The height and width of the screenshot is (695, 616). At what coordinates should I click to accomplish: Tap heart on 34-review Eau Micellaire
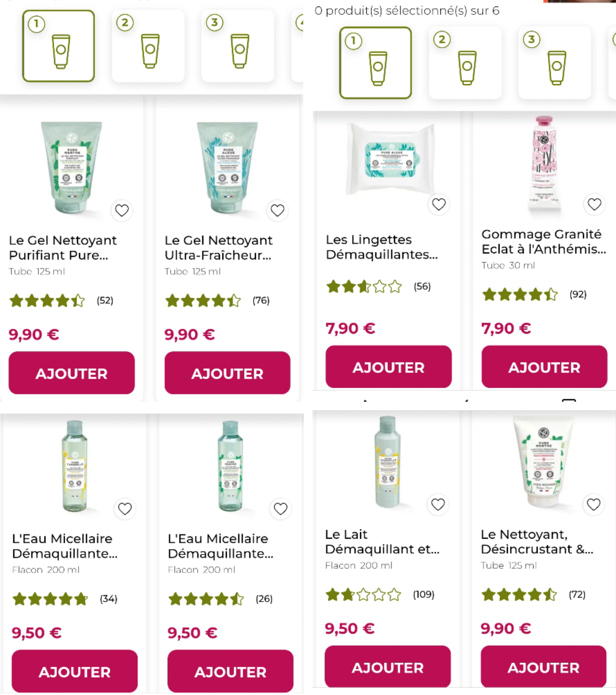[x=125, y=509]
